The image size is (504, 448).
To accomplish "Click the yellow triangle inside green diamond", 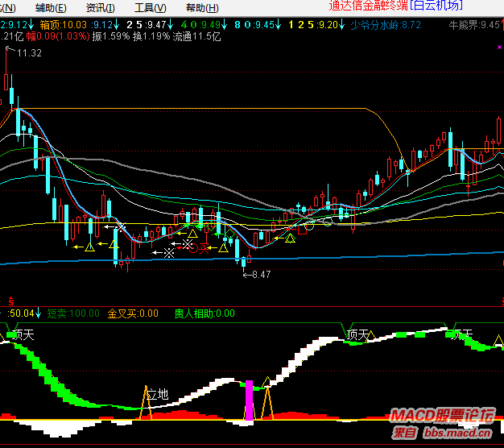I will click(290, 239).
